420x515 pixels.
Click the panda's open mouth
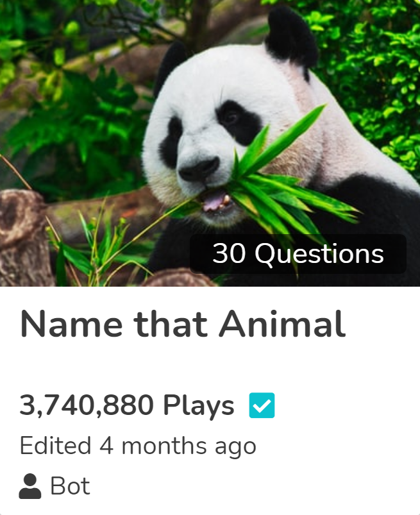click(x=215, y=201)
